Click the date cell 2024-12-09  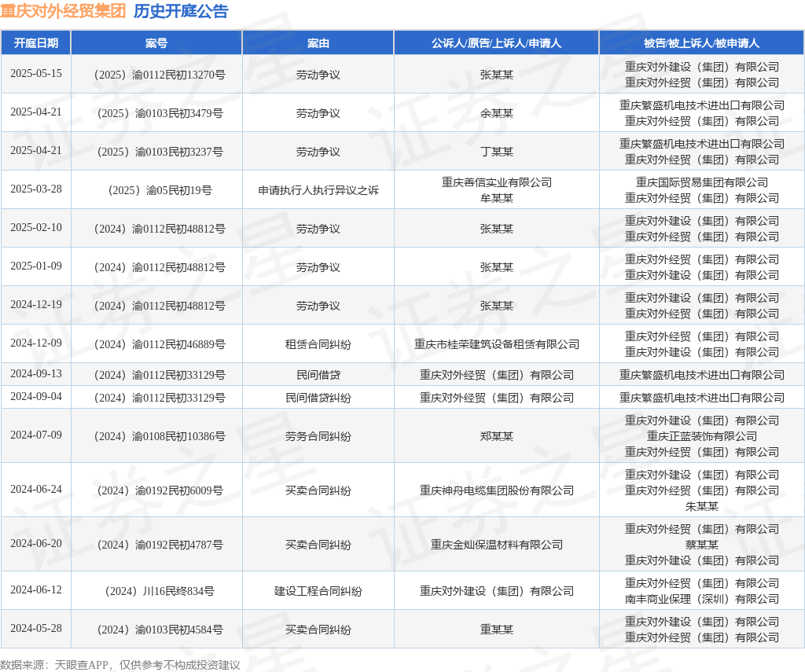[x=36, y=343]
